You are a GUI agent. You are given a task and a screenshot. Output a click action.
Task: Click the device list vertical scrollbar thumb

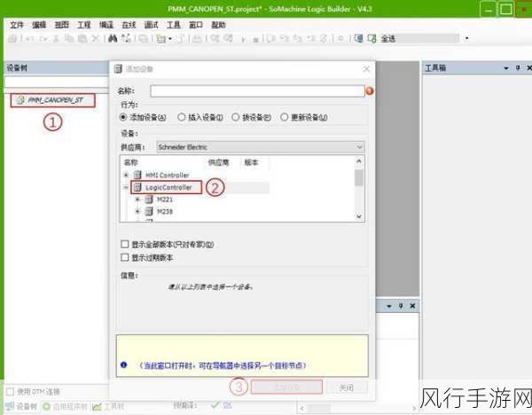click(359, 178)
